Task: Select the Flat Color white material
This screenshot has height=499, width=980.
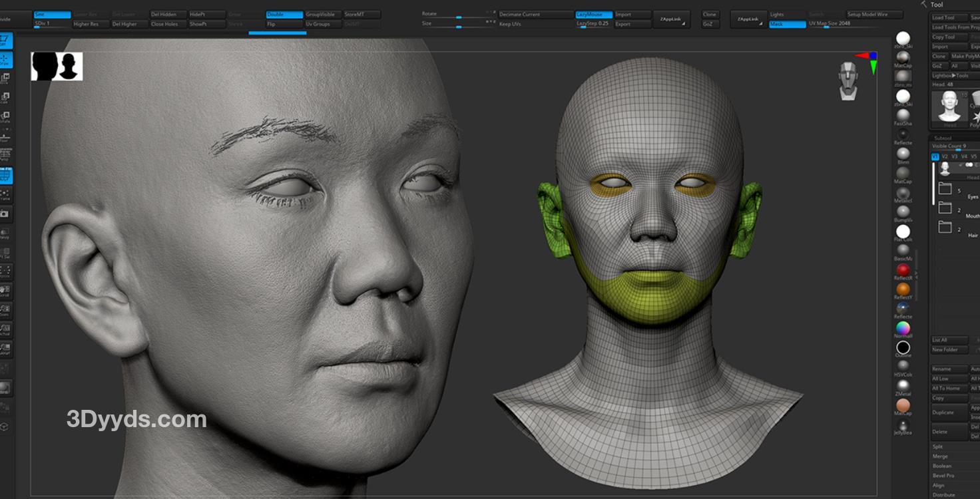Action: [903, 232]
